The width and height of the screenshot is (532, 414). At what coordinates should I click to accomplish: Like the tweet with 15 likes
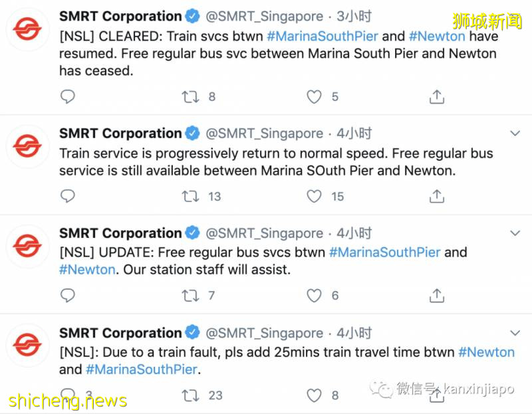click(314, 197)
